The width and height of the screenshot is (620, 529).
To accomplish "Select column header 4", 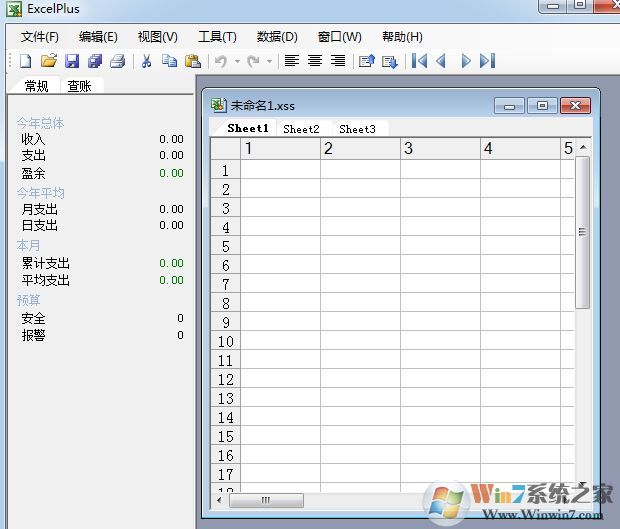I will 520,149.
